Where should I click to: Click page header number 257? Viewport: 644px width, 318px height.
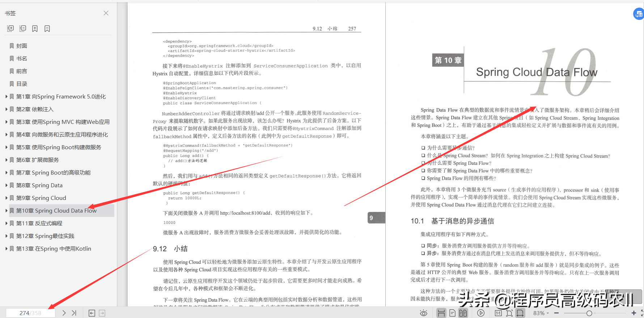point(352,29)
